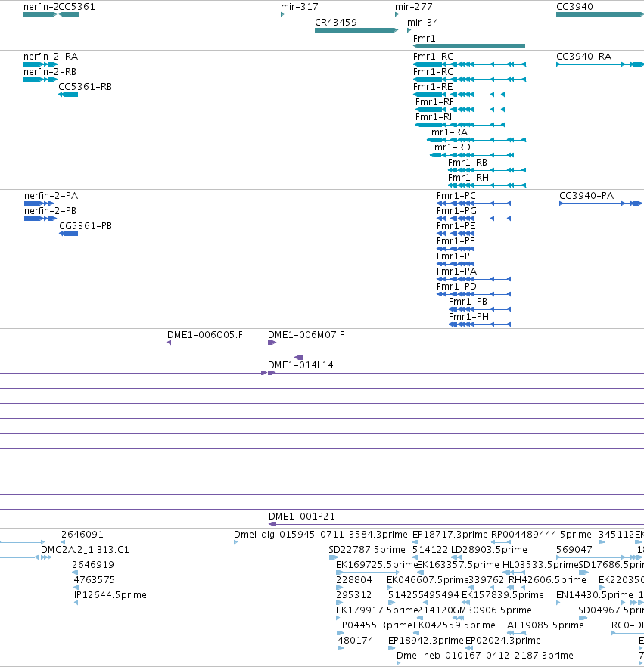644x667 pixels.
Task: Click EST 228804
Action: click(339, 588)
